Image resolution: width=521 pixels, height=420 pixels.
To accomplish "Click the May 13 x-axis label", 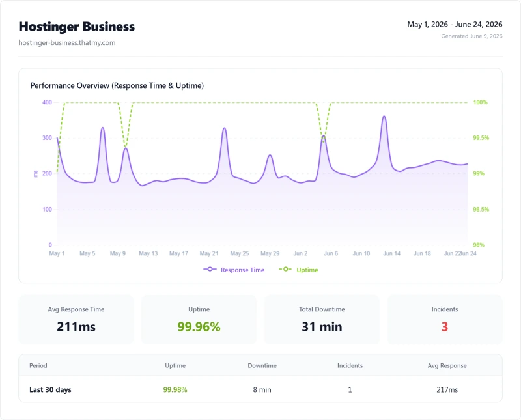I will (148, 253).
